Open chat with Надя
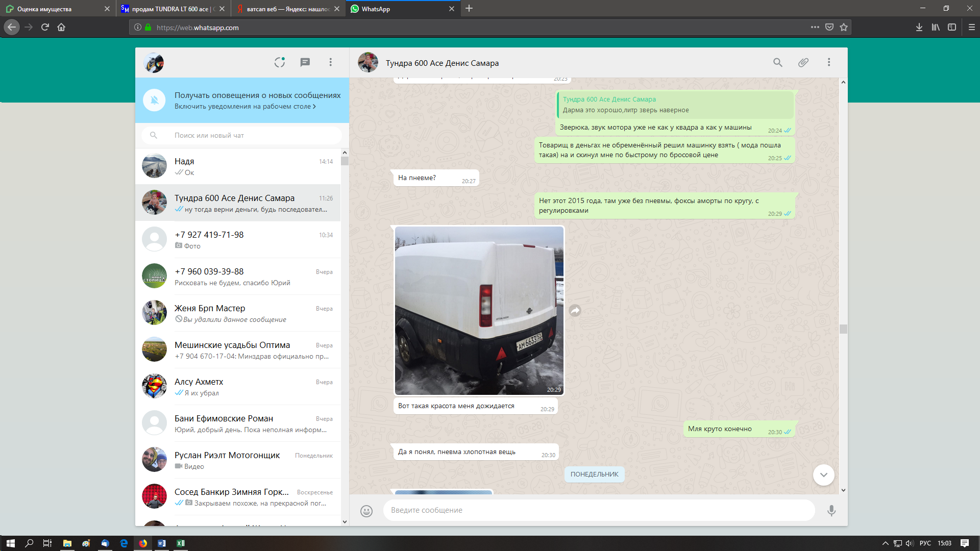This screenshot has width=980, height=551. coord(238,166)
